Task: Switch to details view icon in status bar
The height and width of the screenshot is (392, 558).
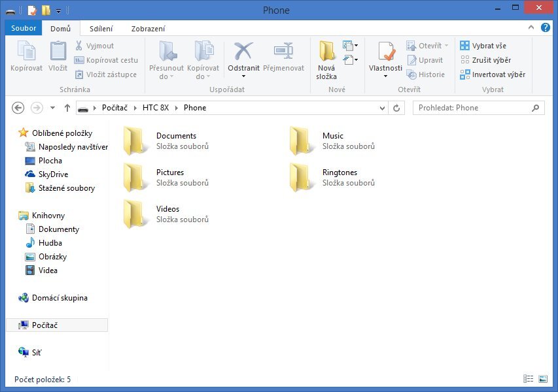Action: click(529, 379)
